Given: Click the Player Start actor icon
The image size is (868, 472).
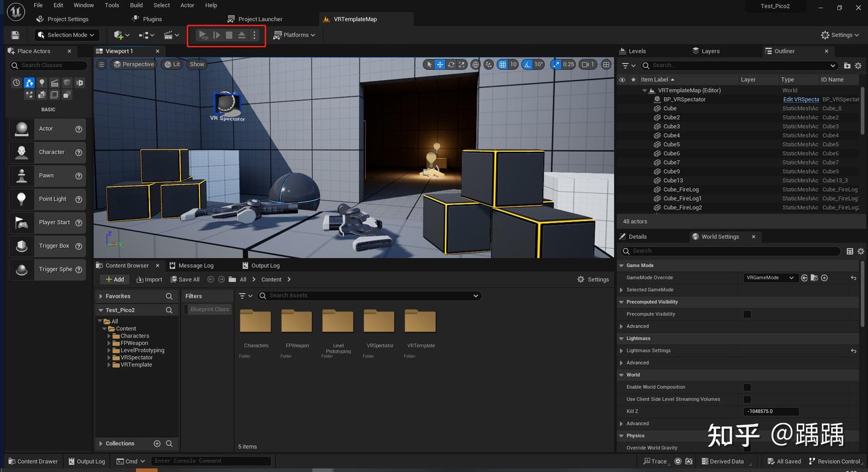Looking at the screenshot, I should [22, 222].
